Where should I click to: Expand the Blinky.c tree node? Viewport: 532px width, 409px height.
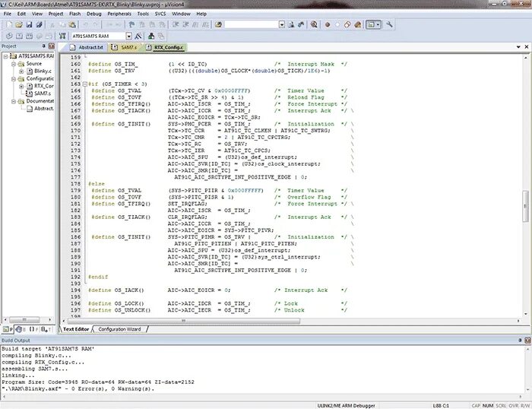[21, 71]
